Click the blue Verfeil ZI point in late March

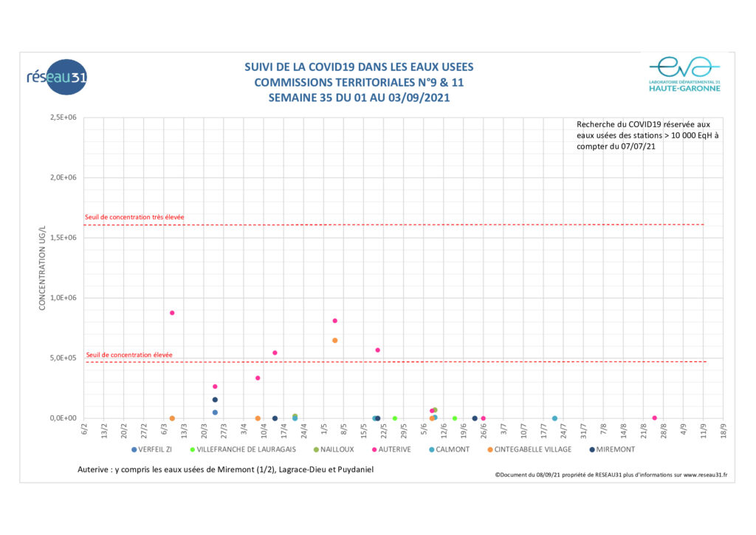click(215, 412)
